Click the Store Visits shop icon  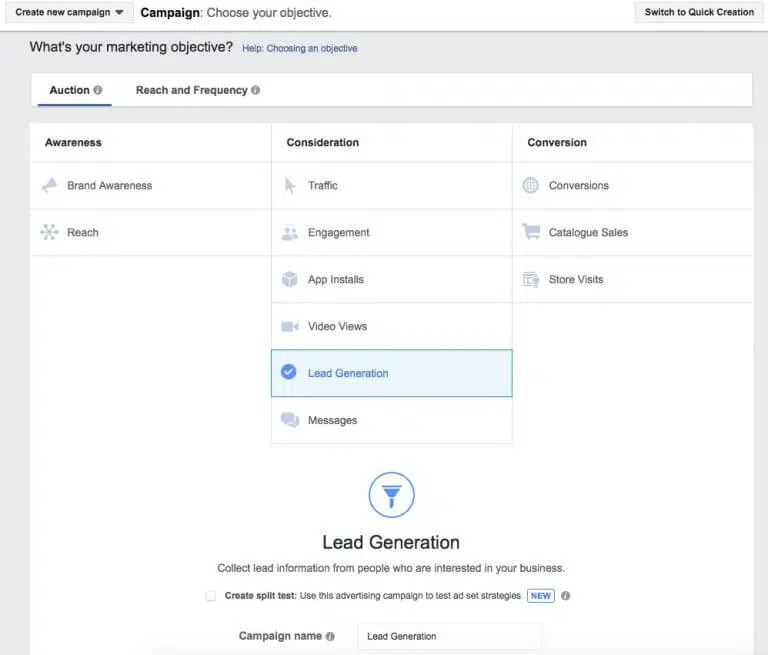point(531,280)
